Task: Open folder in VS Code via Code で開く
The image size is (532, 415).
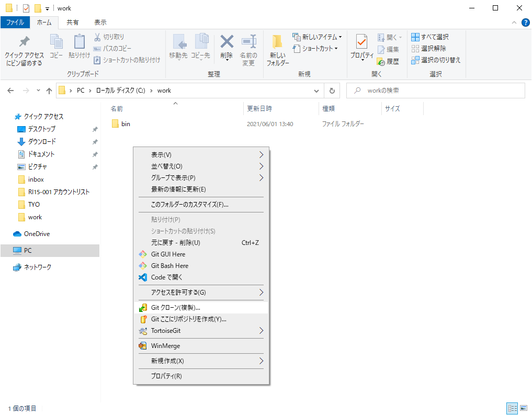Action: [x=166, y=277]
